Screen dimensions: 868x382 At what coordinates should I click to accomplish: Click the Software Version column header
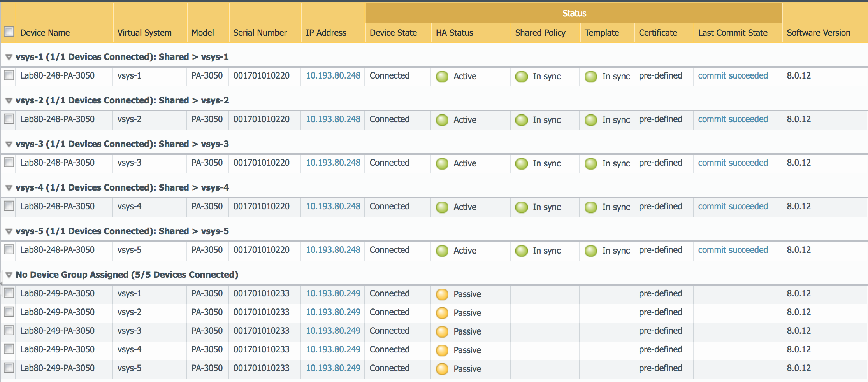tap(818, 33)
